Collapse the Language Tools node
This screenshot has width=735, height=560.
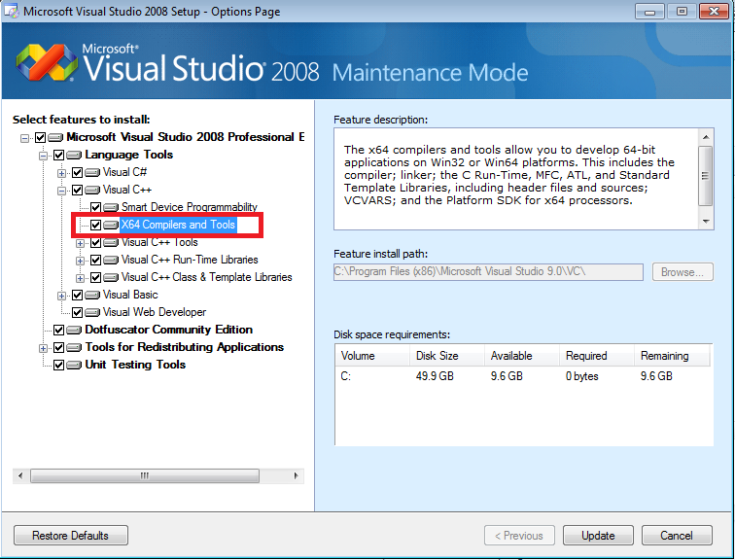click(x=43, y=156)
